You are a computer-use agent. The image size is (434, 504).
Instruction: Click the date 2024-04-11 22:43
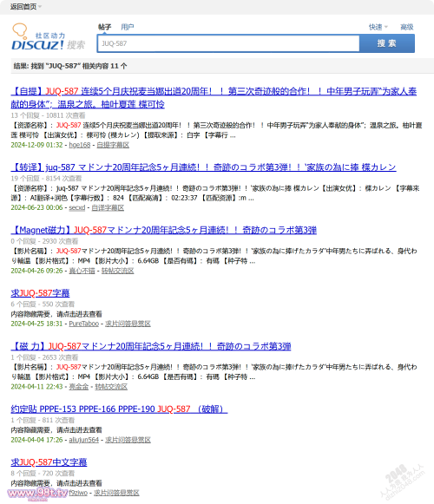pyautogui.click(x=36, y=387)
